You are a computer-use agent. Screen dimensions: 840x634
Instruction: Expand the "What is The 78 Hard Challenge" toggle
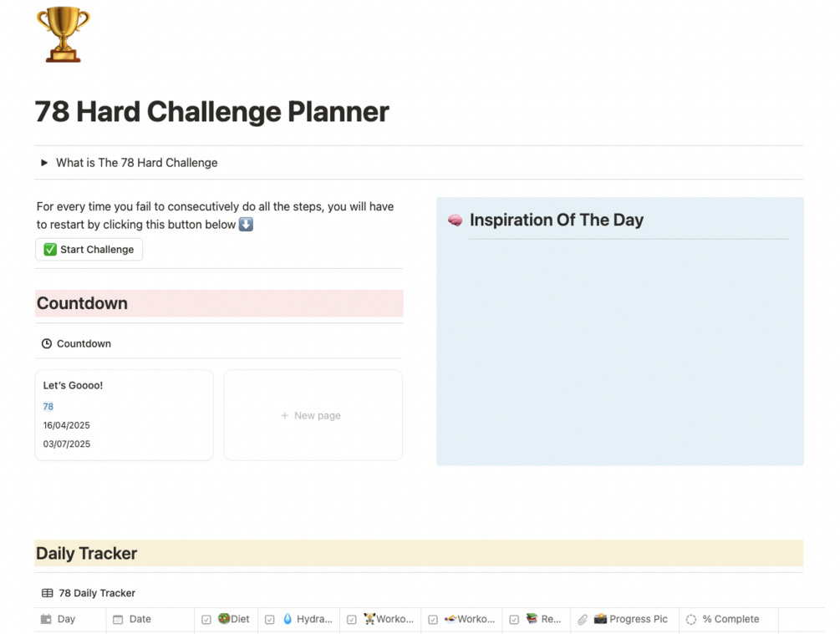point(44,163)
